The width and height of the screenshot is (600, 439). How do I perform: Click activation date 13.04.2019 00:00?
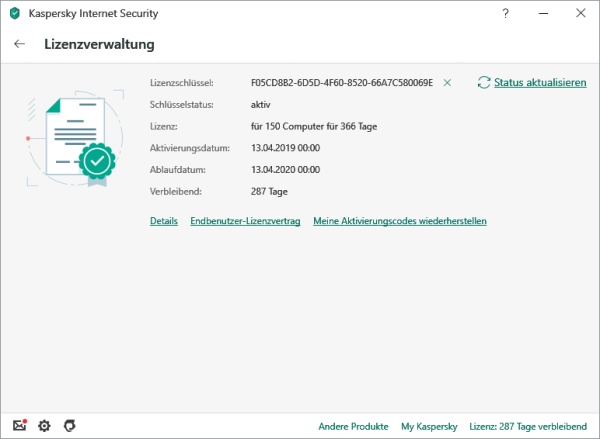(285, 148)
